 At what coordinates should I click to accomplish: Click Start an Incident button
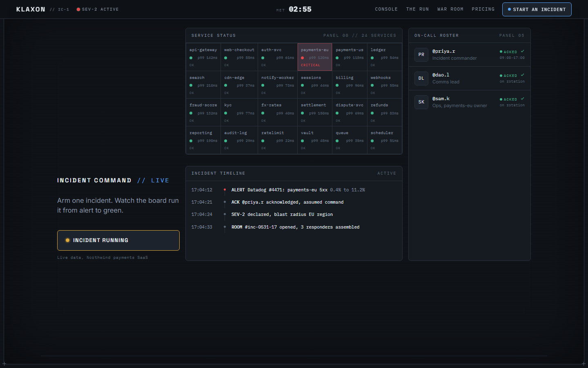(x=537, y=9)
